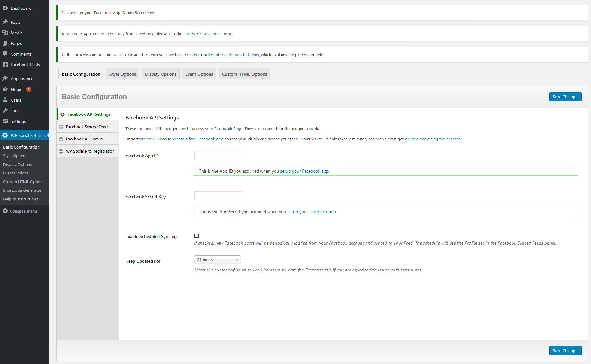Select Facebook Synced Feeds panel item
The image size is (591, 364).
[x=88, y=127]
